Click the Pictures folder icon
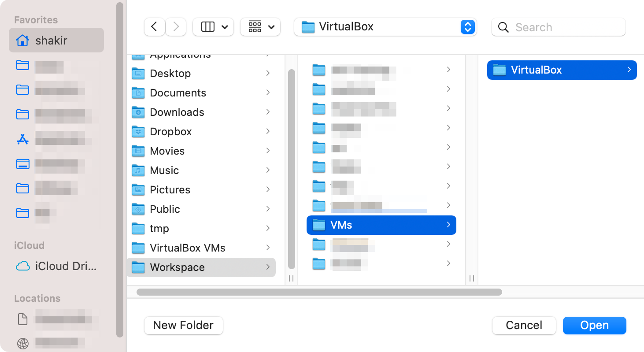Viewport: 644px width, 352px height. [138, 190]
